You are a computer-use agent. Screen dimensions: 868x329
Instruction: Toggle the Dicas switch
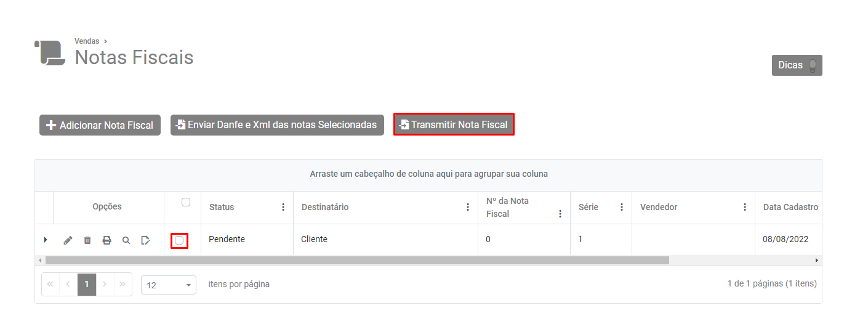[x=813, y=65]
